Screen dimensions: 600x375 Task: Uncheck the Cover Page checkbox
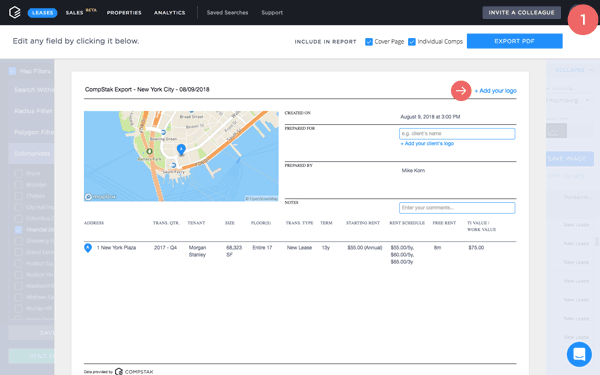click(368, 42)
